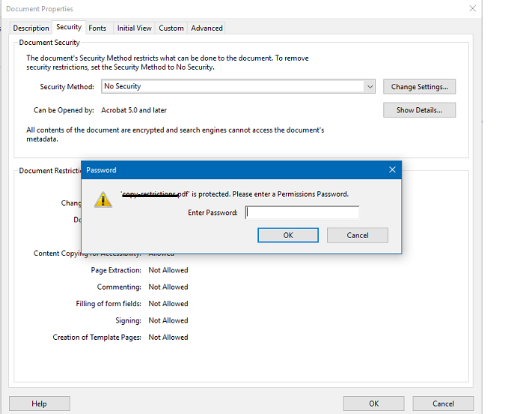The width and height of the screenshot is (532, 414).
Task: Open the No Security combo box
Action: (238, 87)
